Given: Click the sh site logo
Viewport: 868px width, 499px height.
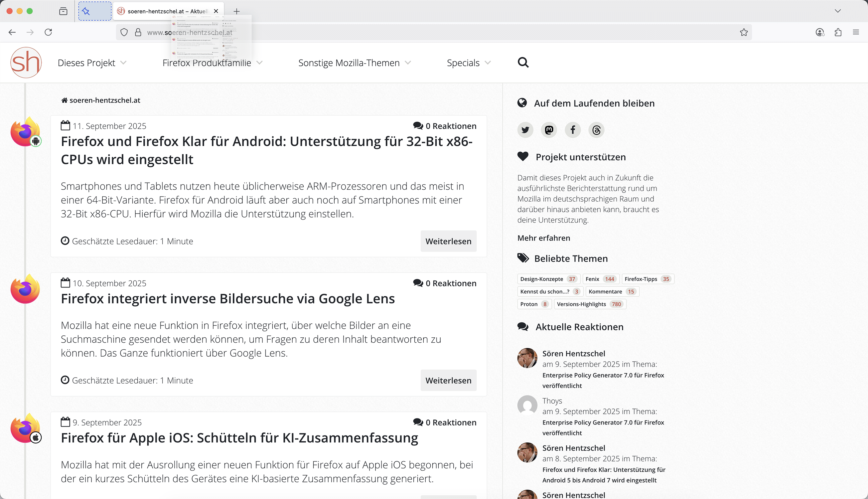Looking at the screenshot, I should coord(26,63).
